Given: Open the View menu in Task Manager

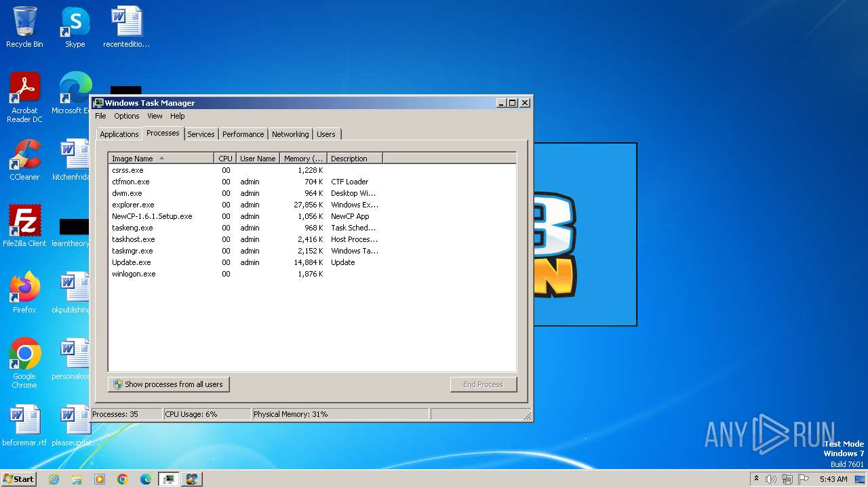Looking at the screenshot, I should pyautogui.click(x=155, y=116).
